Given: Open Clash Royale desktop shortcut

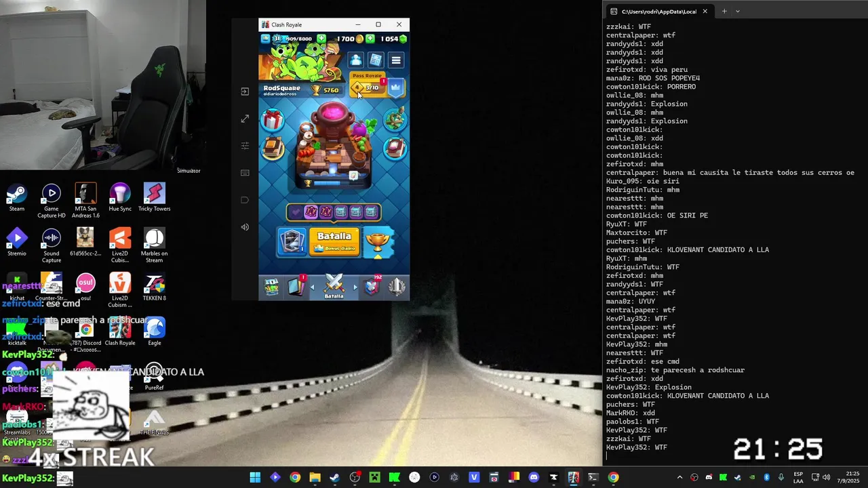Looking at the screenshot, I should point(120,331).
